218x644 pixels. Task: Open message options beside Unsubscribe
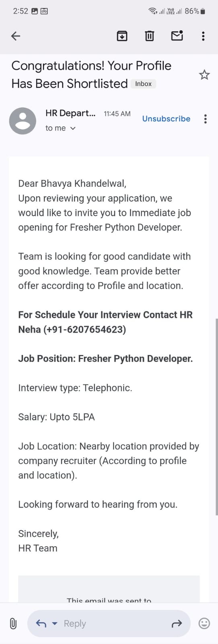tap(206, 119)
